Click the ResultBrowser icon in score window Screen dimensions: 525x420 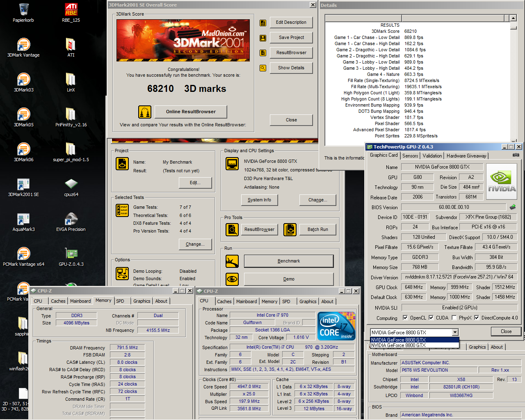tap(263, 53)
